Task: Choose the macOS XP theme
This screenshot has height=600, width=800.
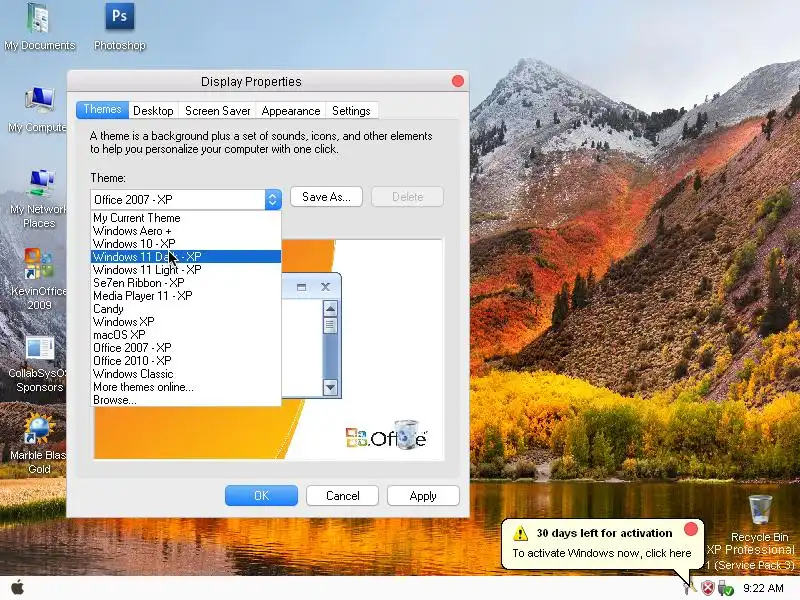Action: coord(186,335)
